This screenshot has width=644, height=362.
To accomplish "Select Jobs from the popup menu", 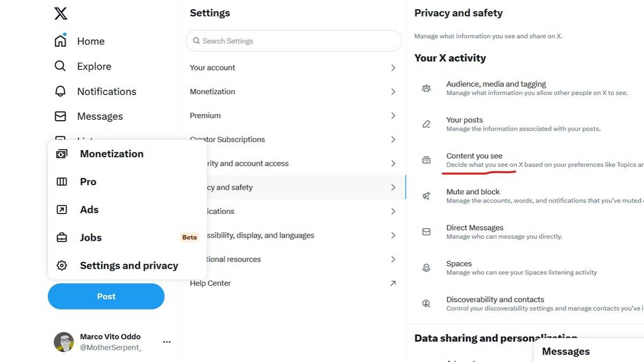I will coord(90,237).
